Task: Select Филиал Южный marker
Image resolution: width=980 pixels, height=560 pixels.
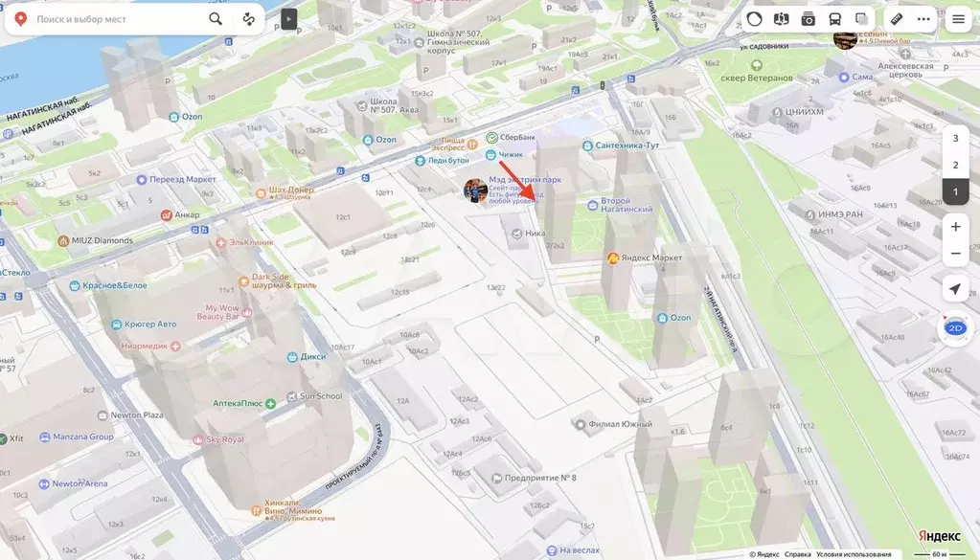Action: [x=580, y=424]
